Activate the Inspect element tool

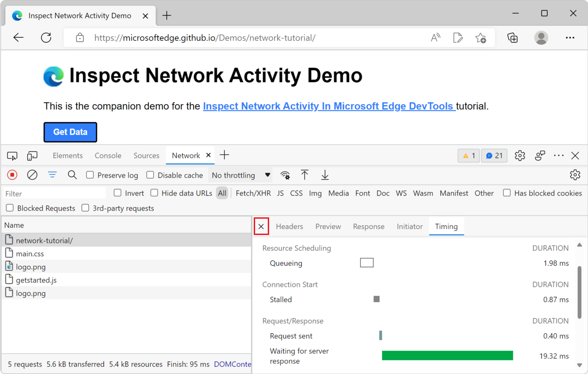tap(12, 156)
